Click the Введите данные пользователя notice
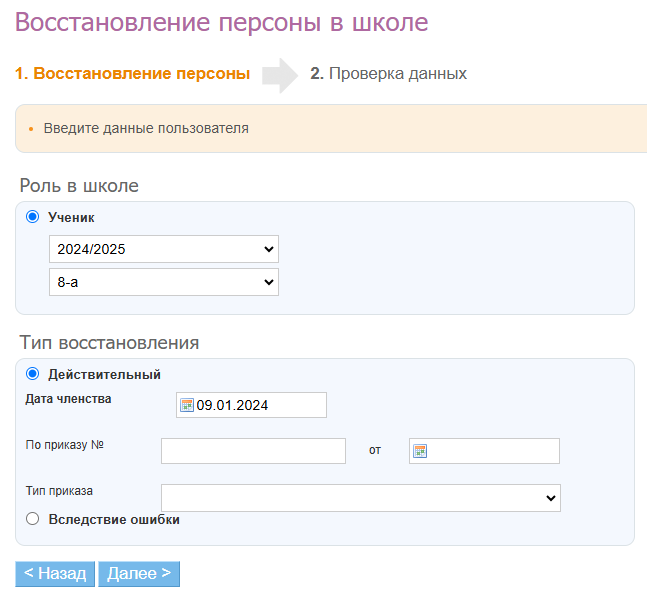 [146, 128]
